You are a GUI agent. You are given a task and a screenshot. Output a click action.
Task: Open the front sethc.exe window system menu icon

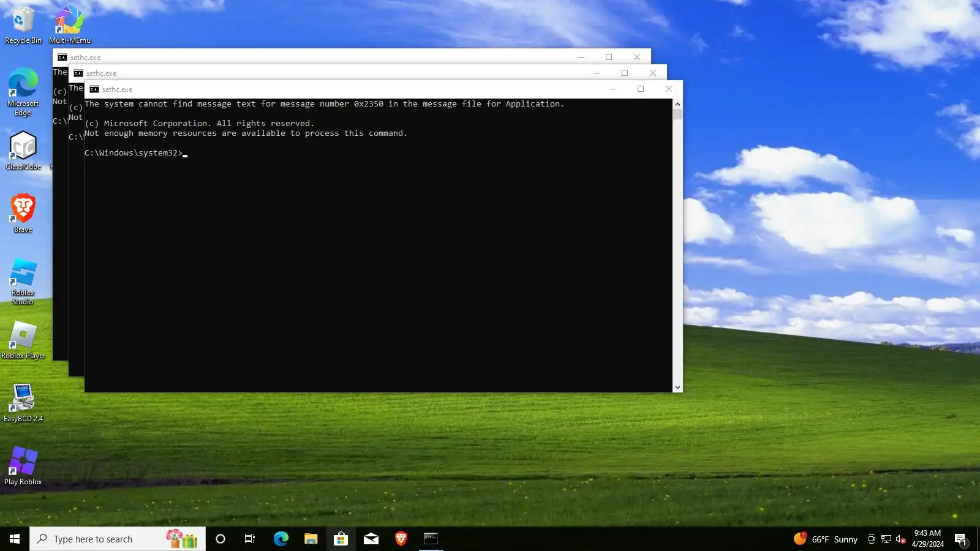(x=94, y=89)
